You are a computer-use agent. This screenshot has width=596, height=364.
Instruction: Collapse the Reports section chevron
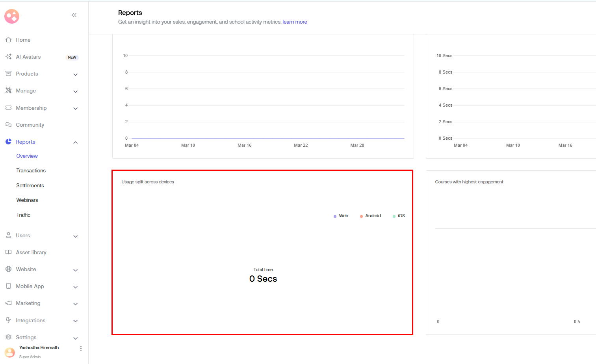click(x=76, y=142)
